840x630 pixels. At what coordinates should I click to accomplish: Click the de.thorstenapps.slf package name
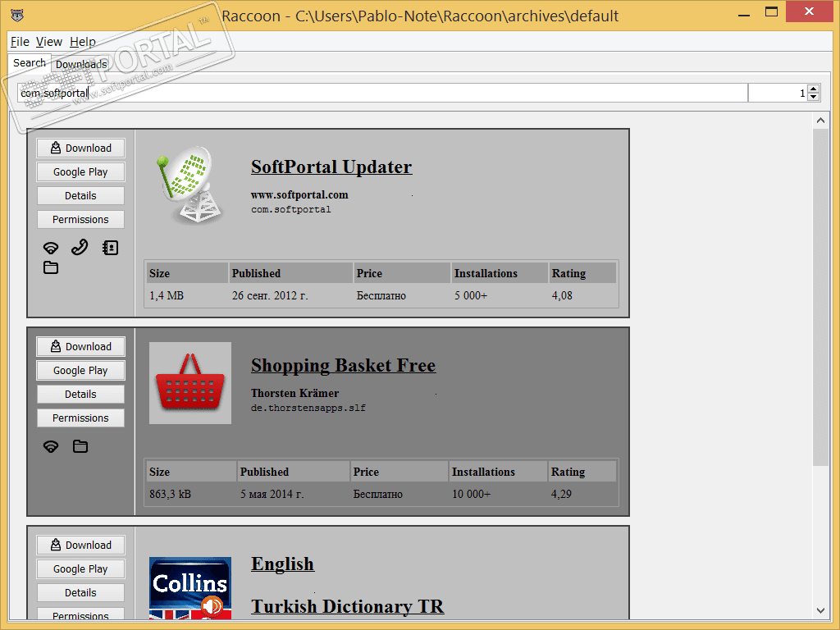click(x=308, y=409)
